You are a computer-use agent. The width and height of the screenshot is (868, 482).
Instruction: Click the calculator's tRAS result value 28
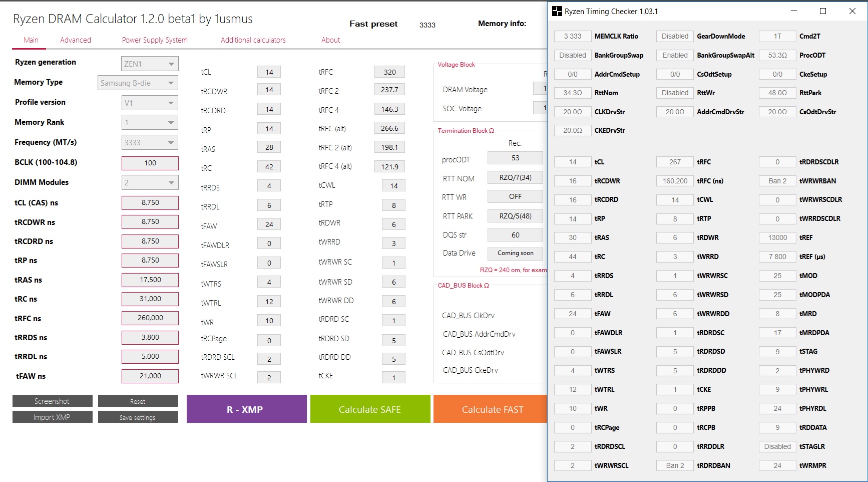tap(269, 147)
